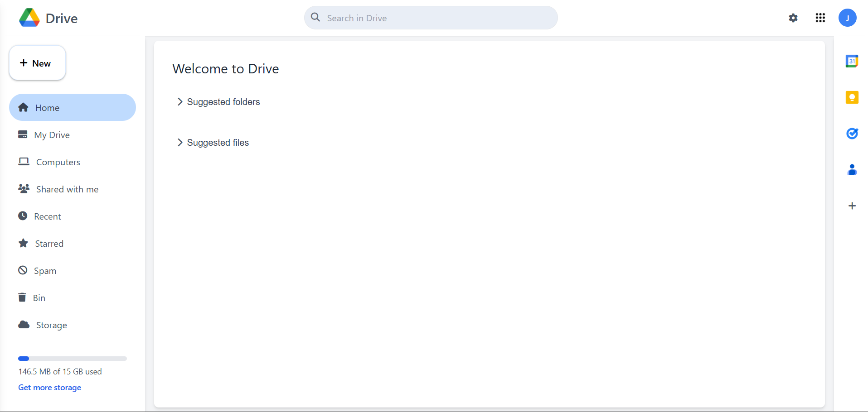Open the Starred files section
Screen dimensions: 868x412
(x=49, y=243)
